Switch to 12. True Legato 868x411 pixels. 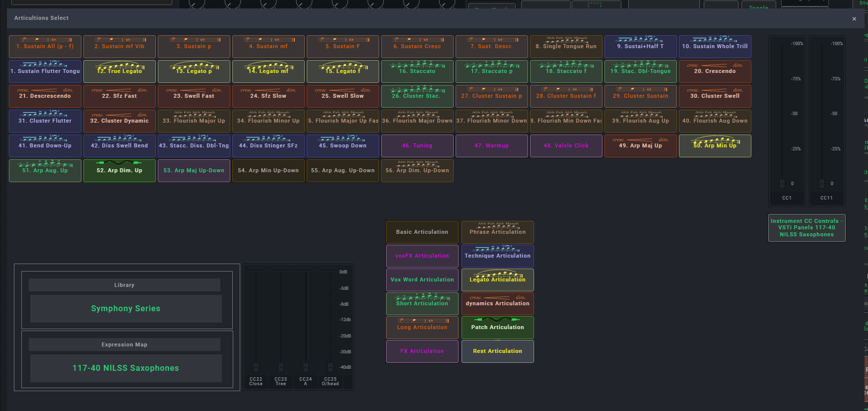pyautogui.click(x=120, y=71)
